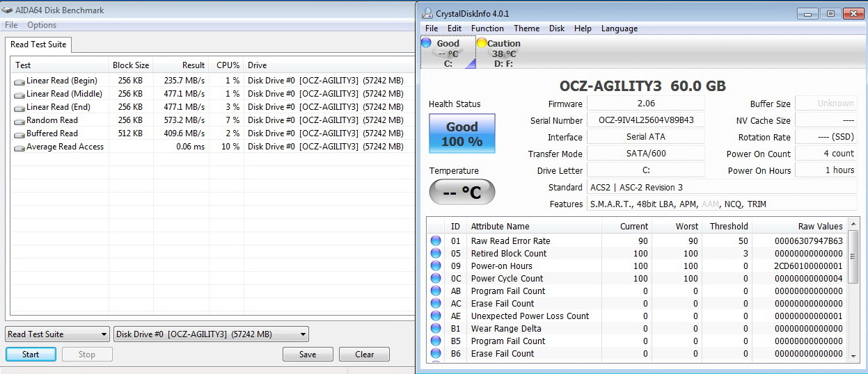Click the Power On Count field
This screenshot has height=374, width=868.
826,154
